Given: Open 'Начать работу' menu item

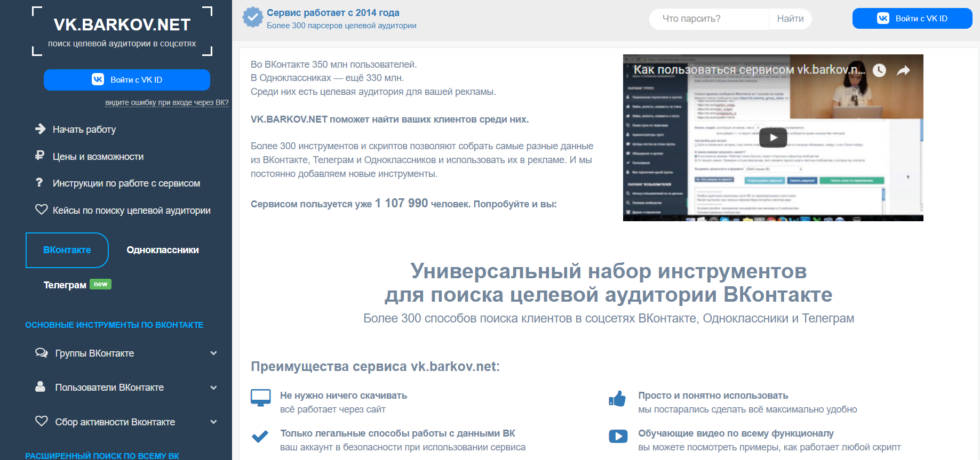Looking at the screenshot, I should (84, 130).
